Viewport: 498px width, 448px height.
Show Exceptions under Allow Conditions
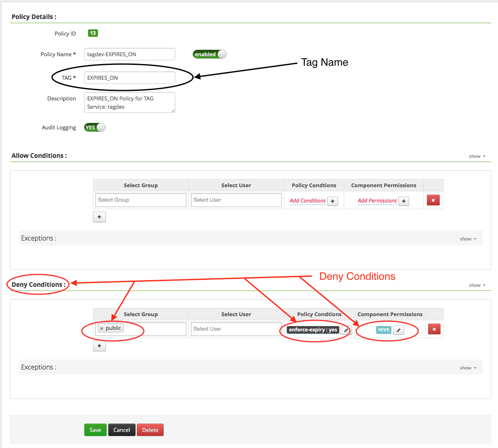468,239
